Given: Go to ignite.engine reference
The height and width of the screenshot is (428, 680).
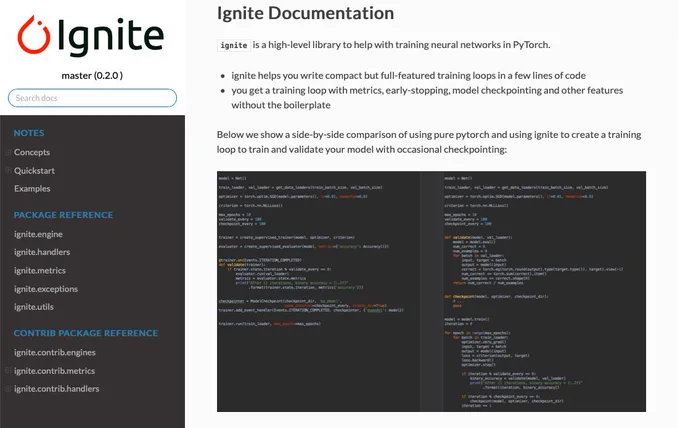Looking at the screenshot, I should click(38, 234).
